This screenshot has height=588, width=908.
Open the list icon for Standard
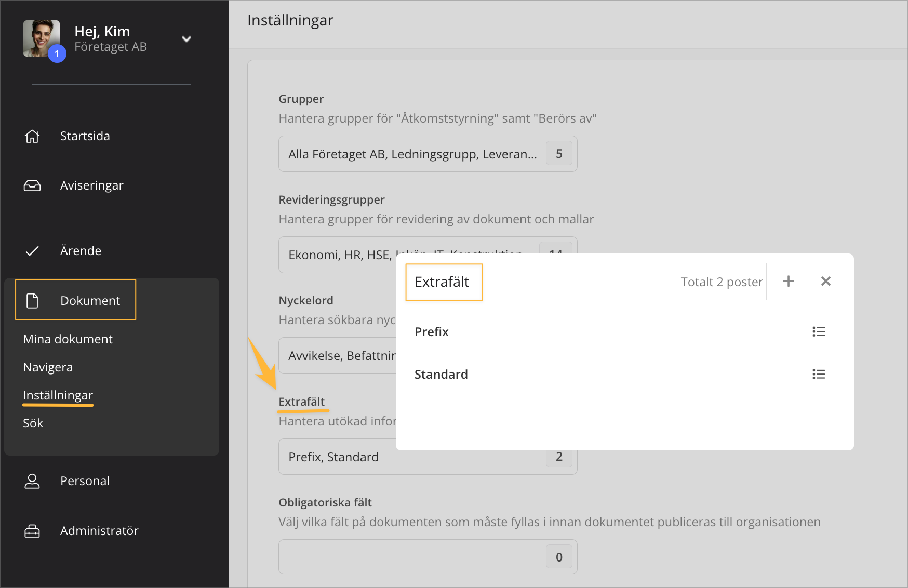pos(819,375)
